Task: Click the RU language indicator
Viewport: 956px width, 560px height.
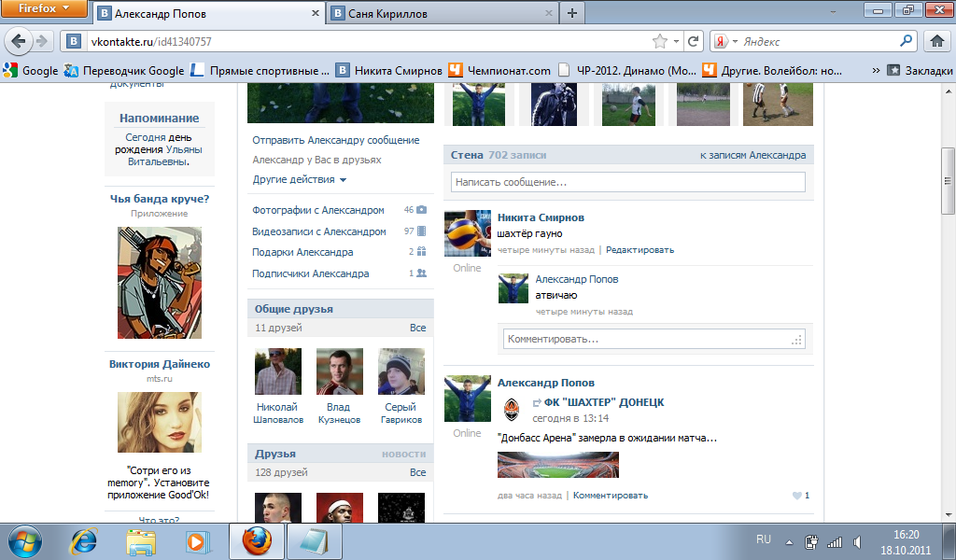Action: coord(764,539)
